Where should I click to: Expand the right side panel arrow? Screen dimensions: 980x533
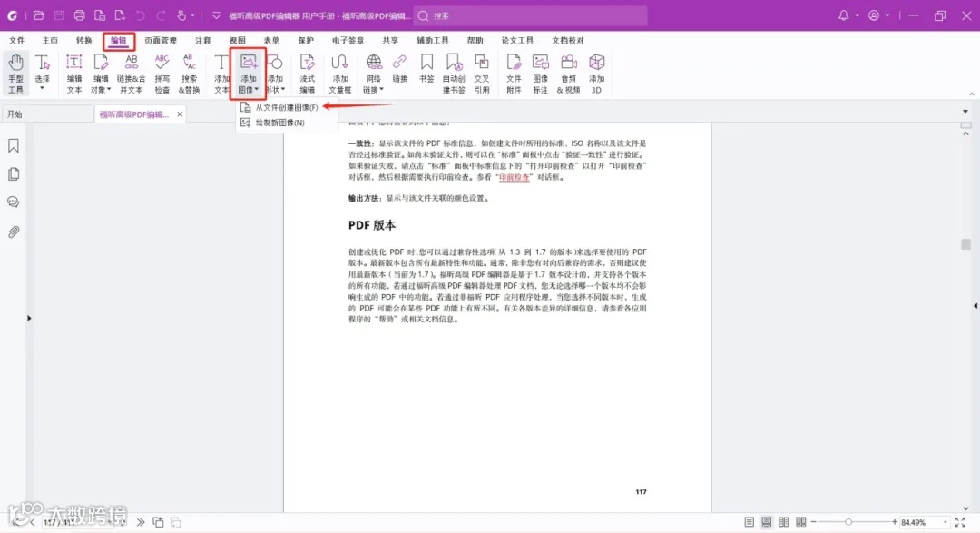pyautogui.click(x=975, y=306)
